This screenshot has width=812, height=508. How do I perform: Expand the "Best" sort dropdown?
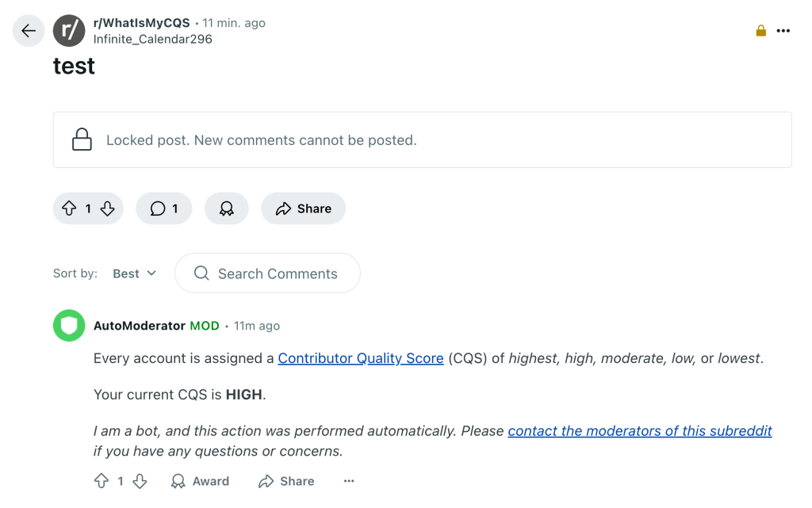coord(134,273)
